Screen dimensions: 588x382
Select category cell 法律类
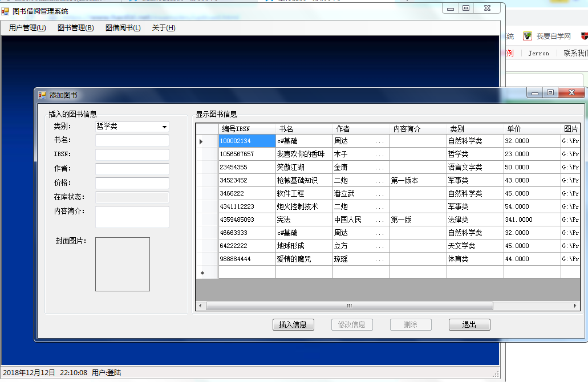click(x=475, y=220)
